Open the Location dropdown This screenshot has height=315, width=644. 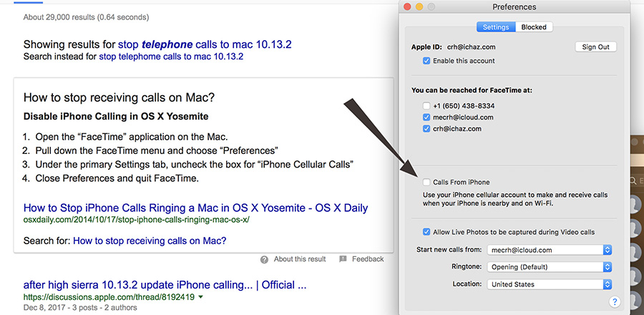(549, 284)
